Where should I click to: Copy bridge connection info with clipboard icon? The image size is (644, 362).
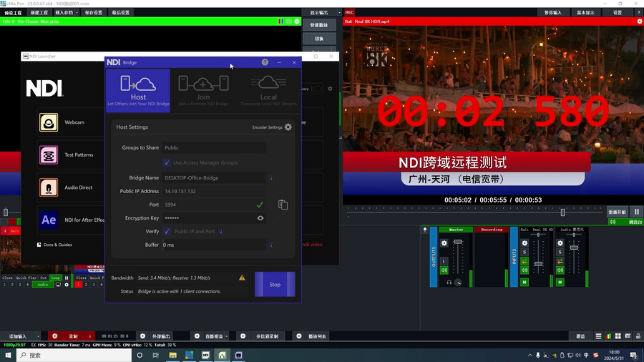pos(283,205)
